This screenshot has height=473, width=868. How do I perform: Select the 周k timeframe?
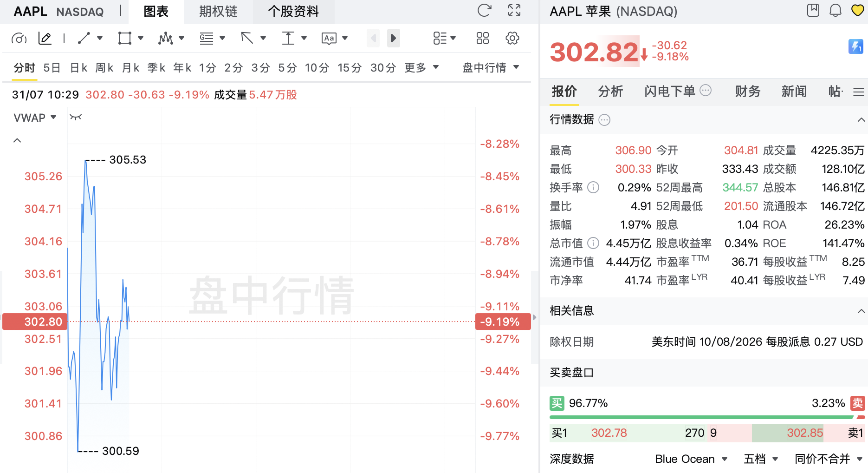coord(104,68)
